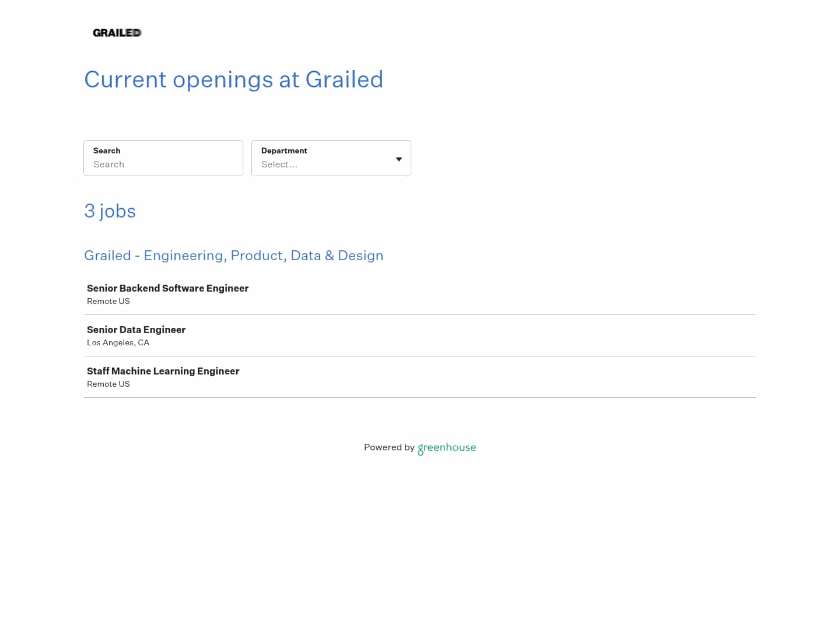Click the Grailed logo
The height and width of the screenshot is (630, 840).
tap(117, 33)
